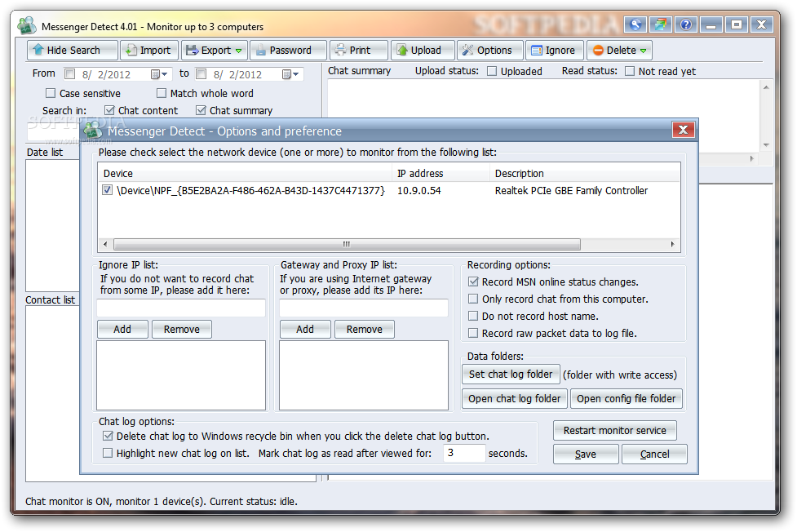Uncheck the Chat summary search option
797x532 pixels.
click(x=201, y=110)
